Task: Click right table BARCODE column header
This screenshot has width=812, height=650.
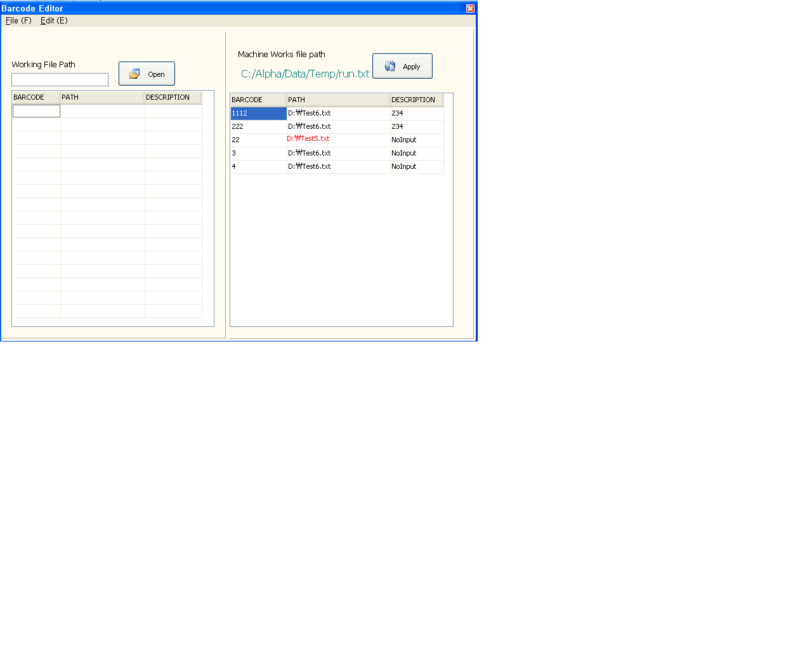Action: [258, 100]
